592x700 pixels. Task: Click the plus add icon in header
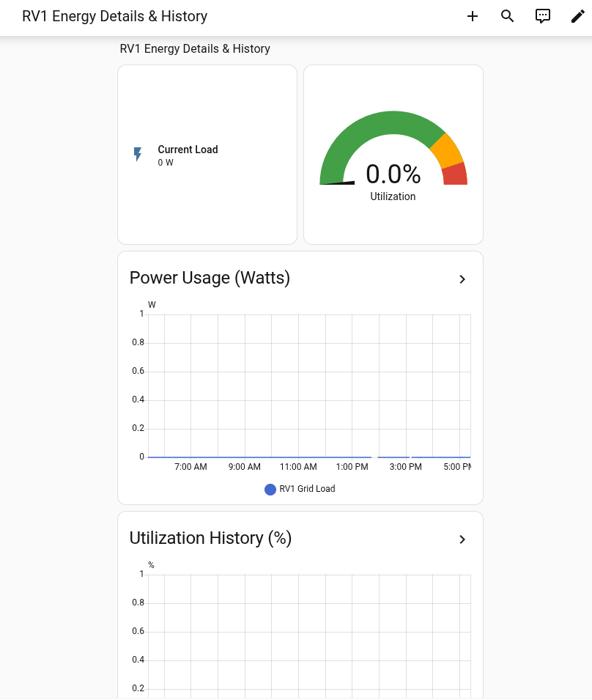click(x=473, y=16)
